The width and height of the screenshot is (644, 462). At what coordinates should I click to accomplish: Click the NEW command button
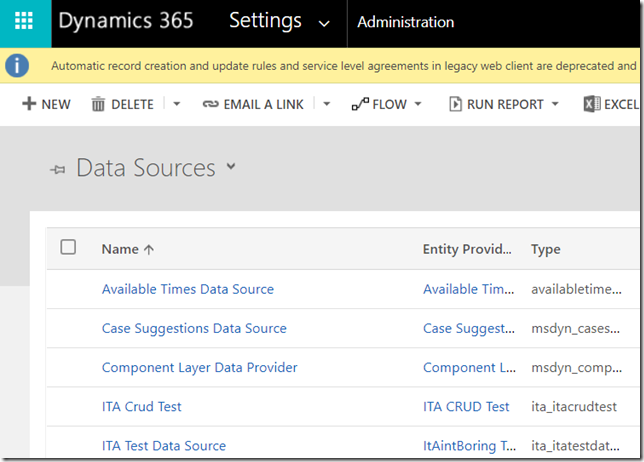46,104
